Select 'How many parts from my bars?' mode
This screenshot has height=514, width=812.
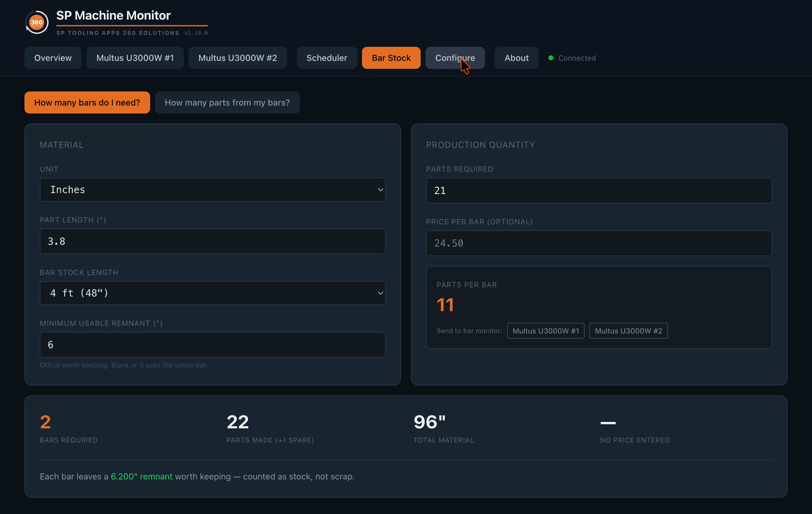pos(227,103)
